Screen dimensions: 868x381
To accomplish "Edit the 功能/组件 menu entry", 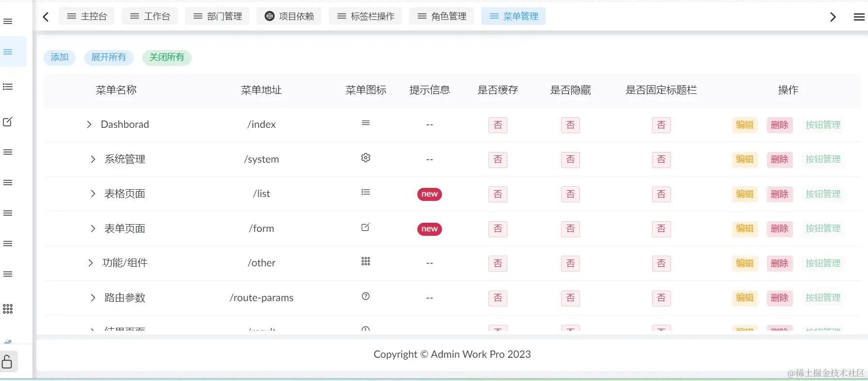I will pos(745,263).
